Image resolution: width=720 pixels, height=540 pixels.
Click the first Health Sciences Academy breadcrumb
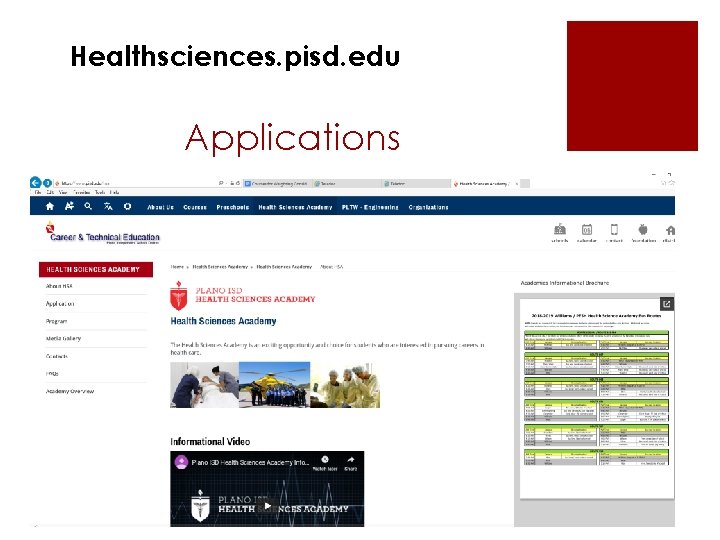[x=220, y=266]
